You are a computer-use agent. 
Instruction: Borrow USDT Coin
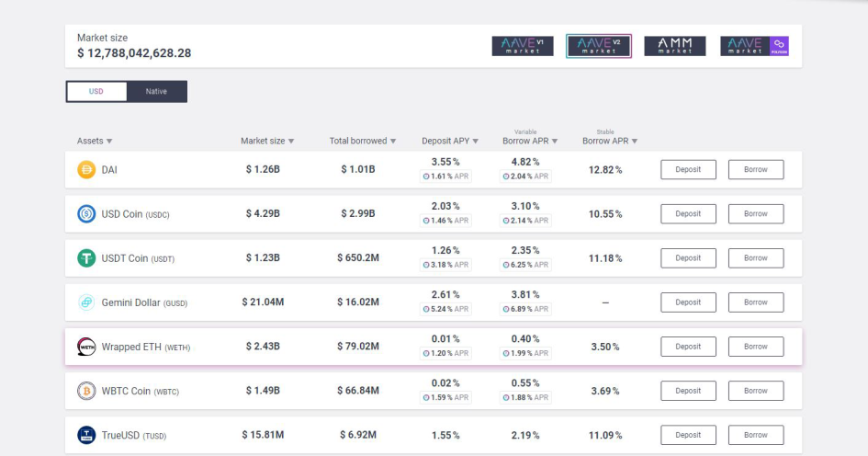point(756,258)
